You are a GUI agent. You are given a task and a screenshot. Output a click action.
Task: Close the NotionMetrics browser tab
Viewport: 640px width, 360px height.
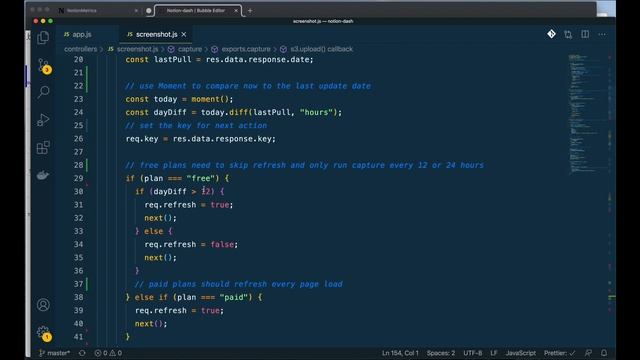click(136, 11)
